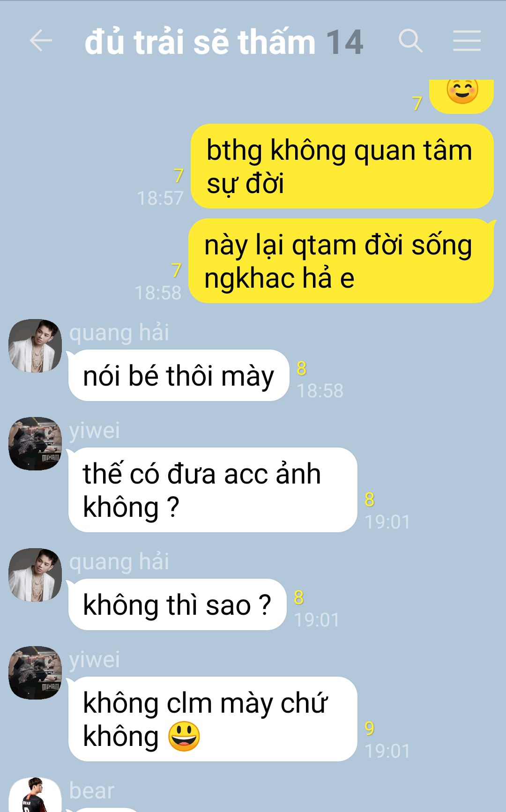The height and width of the screenshot is (812, 506).
Task: Tap the smiling emoji sticker bubble at the top
Action: click(461, 96)
